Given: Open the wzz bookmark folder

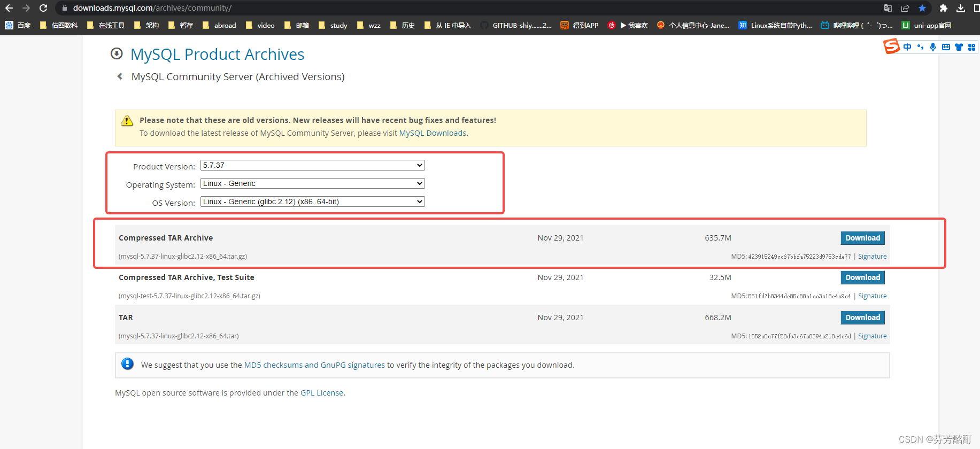Looking at the screenshot, I should (368, 25).
